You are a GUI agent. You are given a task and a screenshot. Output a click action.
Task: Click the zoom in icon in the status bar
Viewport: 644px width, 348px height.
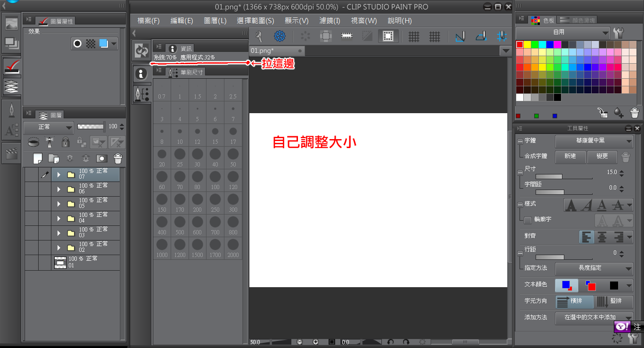[x=315, y=342]
